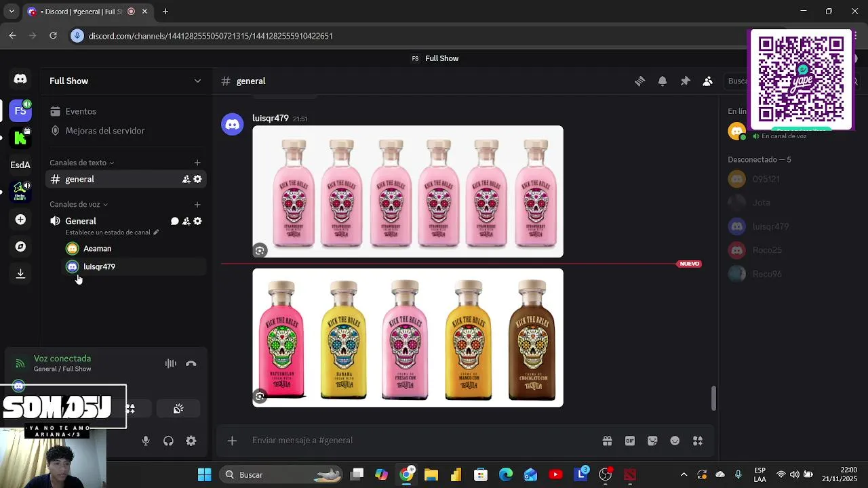This screenshot has width=868, height=488.
Task: Edit the general text channel settings gear
Action: point(197,179)
